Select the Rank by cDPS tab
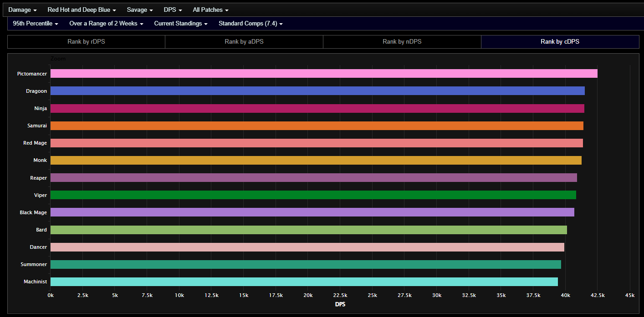The width and height of the screenshot is (644, 317). point(560,41)
